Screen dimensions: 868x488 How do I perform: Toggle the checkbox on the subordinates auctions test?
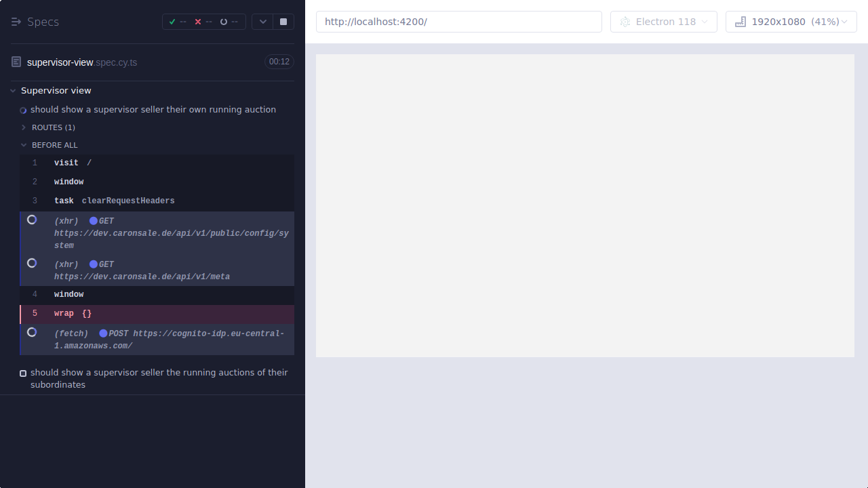(x=22, y=373)
